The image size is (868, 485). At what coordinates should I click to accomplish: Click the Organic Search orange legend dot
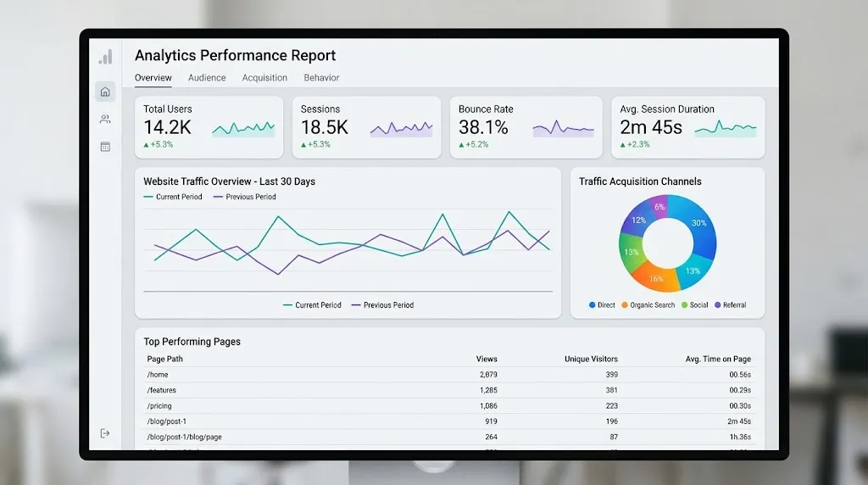coord(625,305)
